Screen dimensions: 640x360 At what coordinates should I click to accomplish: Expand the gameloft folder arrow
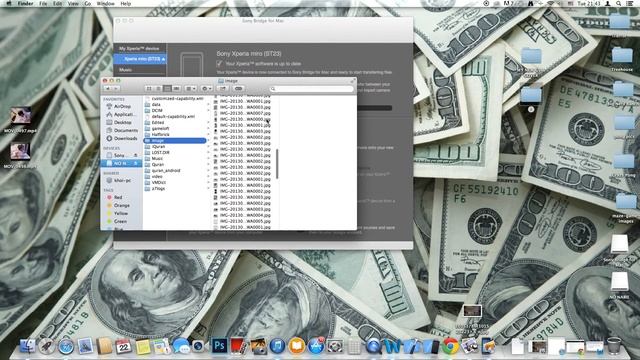tap(208, 129)
